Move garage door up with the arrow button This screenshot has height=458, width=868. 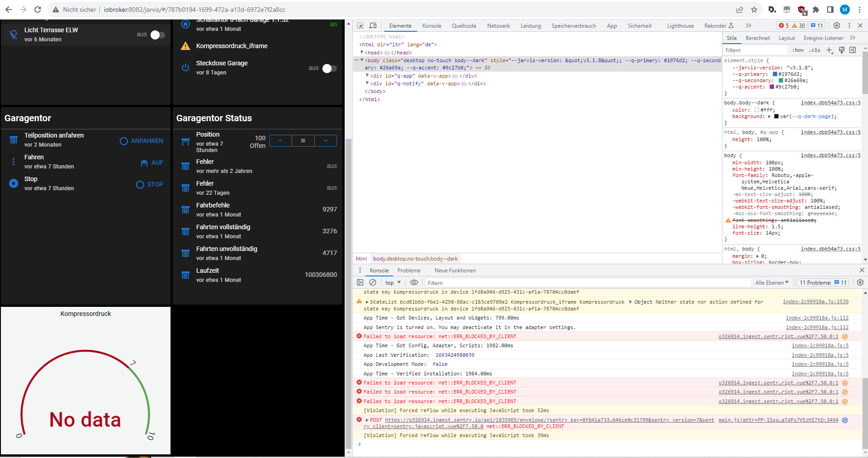[x=281, y=141]
